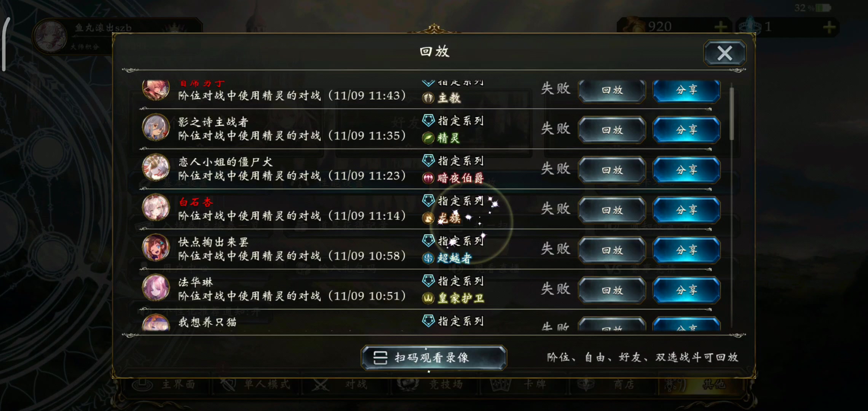Replay the 10:58 match against 快点掏出来罢
868x411 pixels.
612,250
